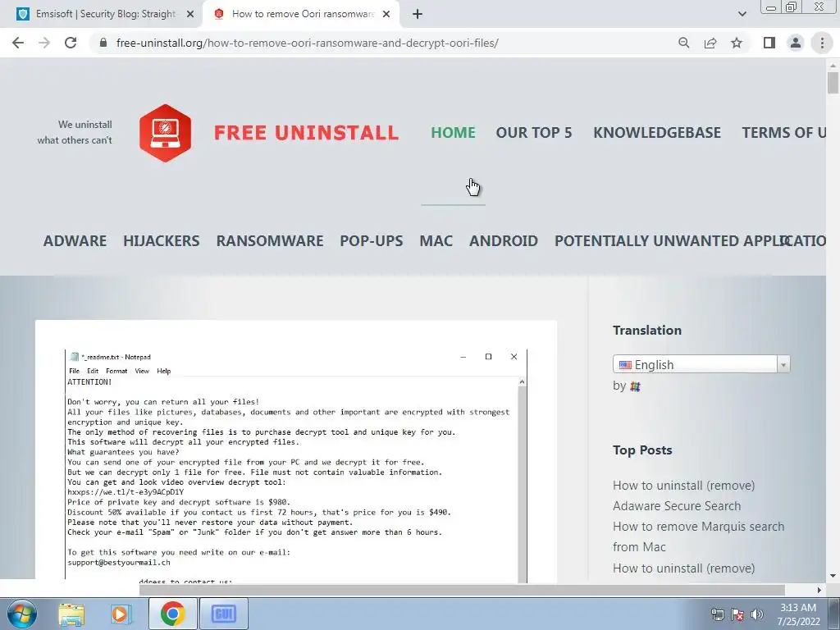
Task: Click the red hexagon Free Uninstall logo
Action: [x=165, y=133]
